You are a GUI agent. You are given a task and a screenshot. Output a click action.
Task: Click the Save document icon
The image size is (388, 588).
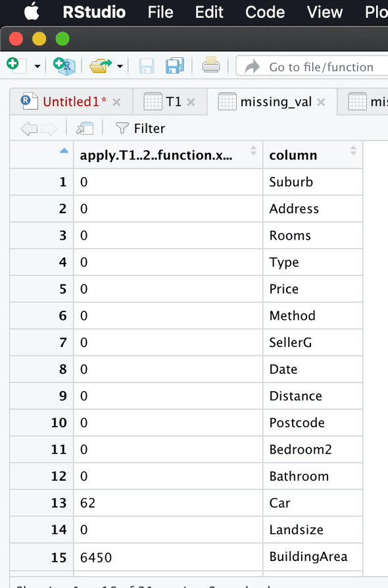[x=147, y=67]
